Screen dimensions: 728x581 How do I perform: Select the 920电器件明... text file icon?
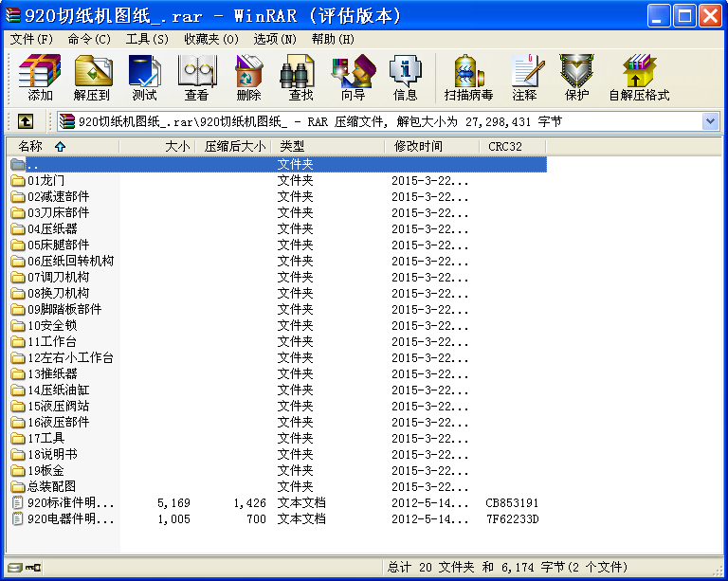point(17,518)
